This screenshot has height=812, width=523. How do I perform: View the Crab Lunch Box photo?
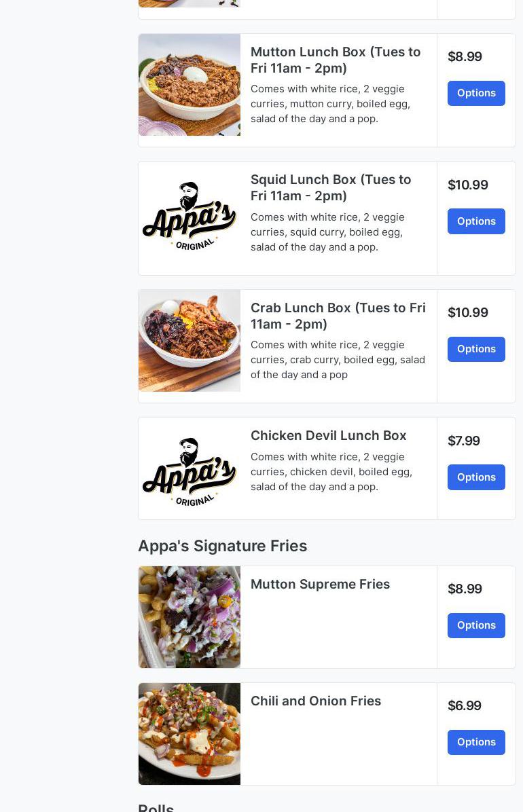190,341
